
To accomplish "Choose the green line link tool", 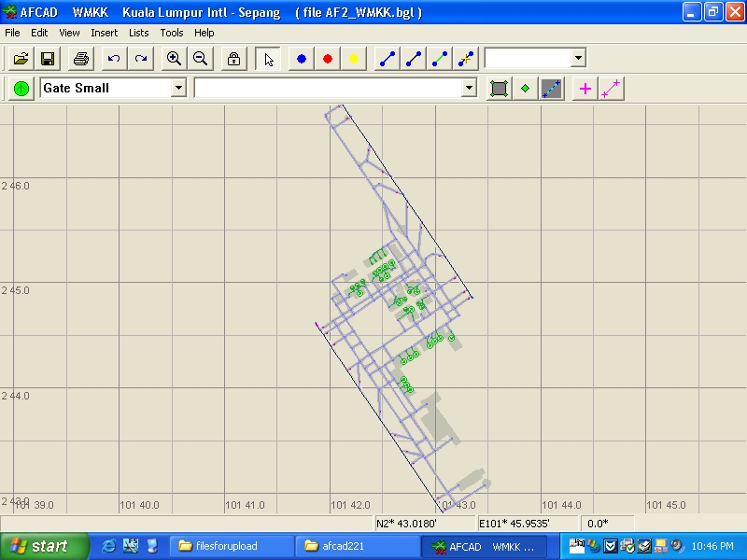I will coord(440,59).
